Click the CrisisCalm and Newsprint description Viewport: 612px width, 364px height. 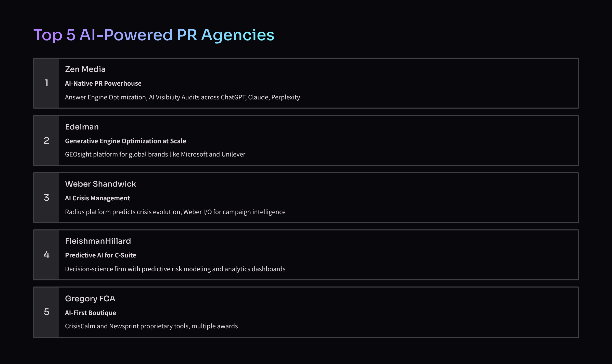151,326
